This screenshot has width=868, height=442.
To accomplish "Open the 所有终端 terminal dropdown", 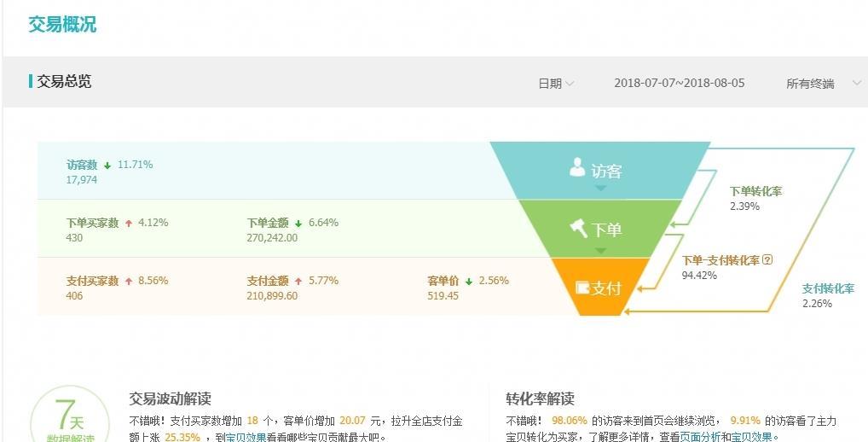I will (x=823, y=84).
